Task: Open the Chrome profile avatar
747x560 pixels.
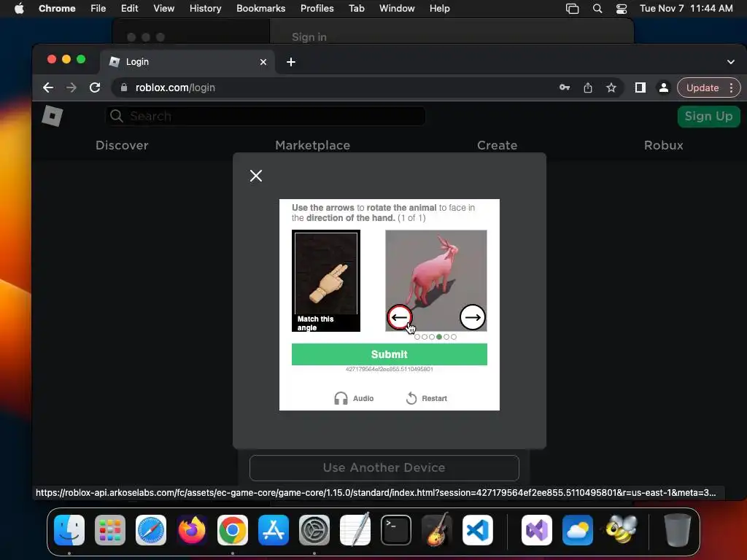Action: (x=663, y=87)
